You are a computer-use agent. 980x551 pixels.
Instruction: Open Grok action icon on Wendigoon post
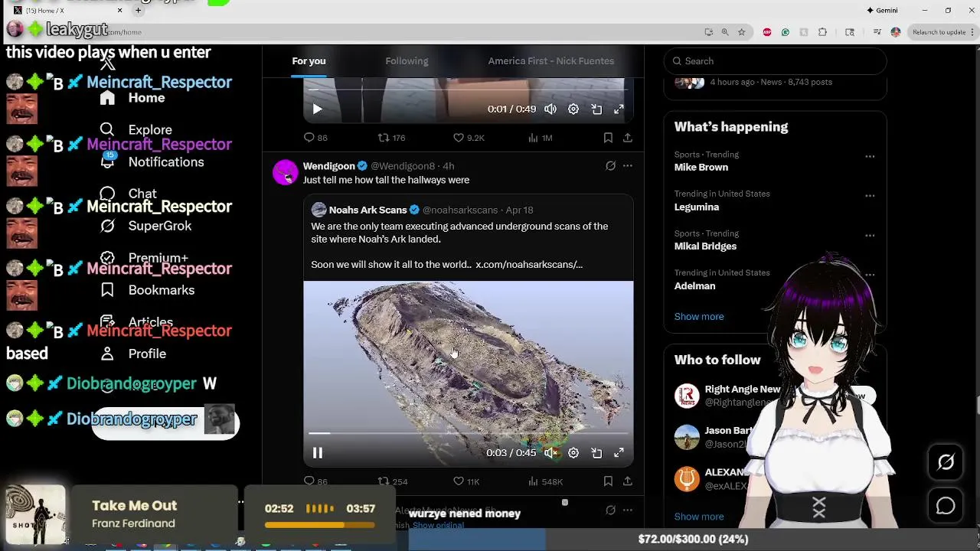[610, 166]
